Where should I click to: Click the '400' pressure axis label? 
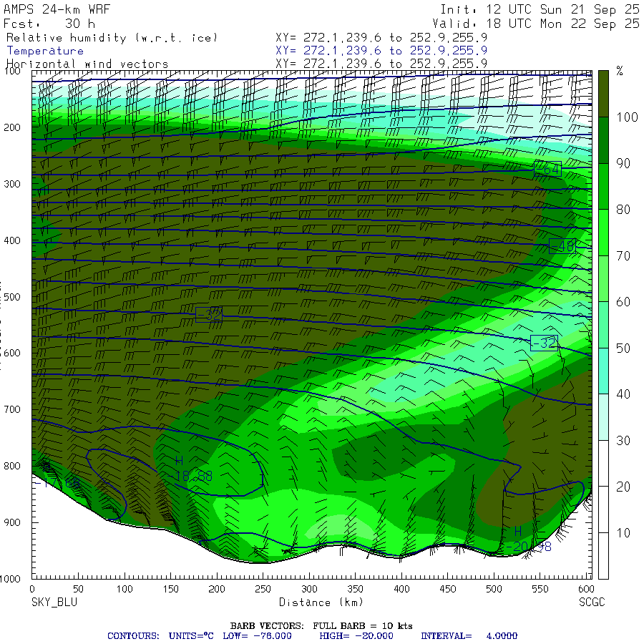(x=12, y=240)
